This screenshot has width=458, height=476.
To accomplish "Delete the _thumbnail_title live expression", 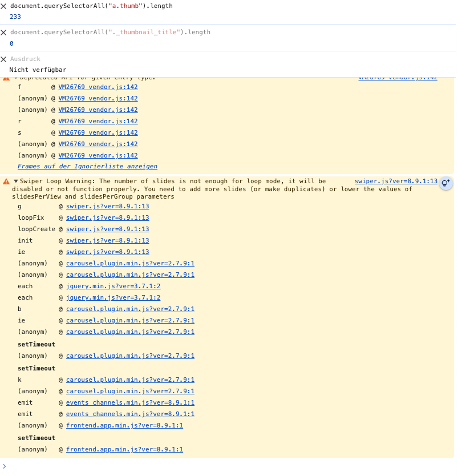I will (x=3, y=33).
